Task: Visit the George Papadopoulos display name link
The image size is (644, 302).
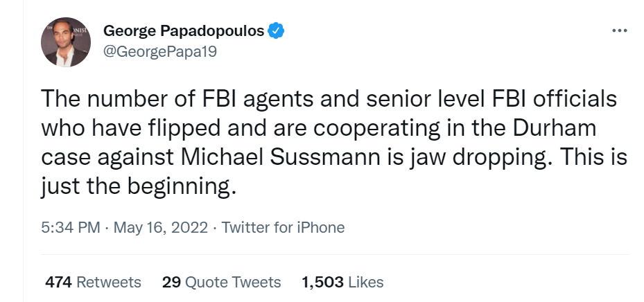Action: pos(184,30)
